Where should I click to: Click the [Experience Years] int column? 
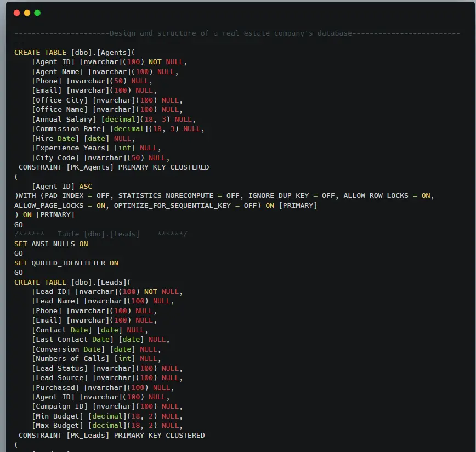(x=96, y=148)
